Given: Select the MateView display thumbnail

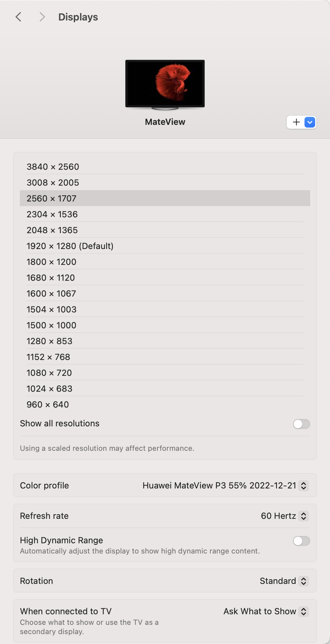Looking at the screenshot, I should [x=165, y=84].
